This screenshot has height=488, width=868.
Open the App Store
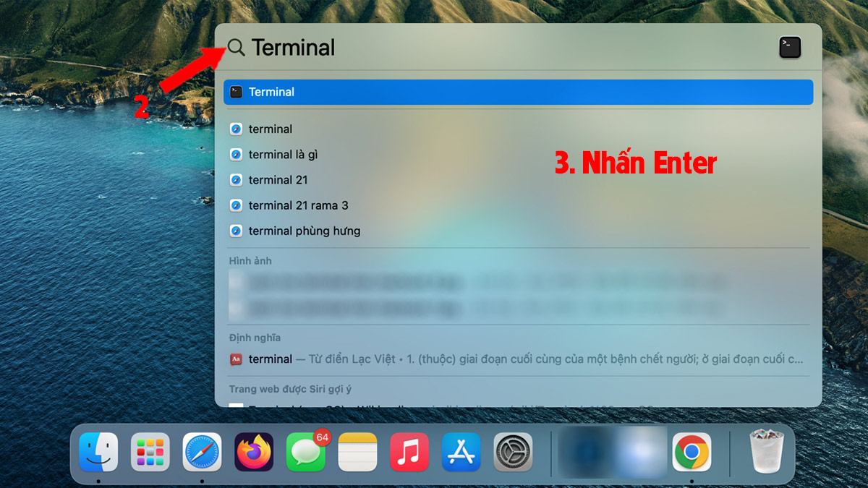(461, 453)
